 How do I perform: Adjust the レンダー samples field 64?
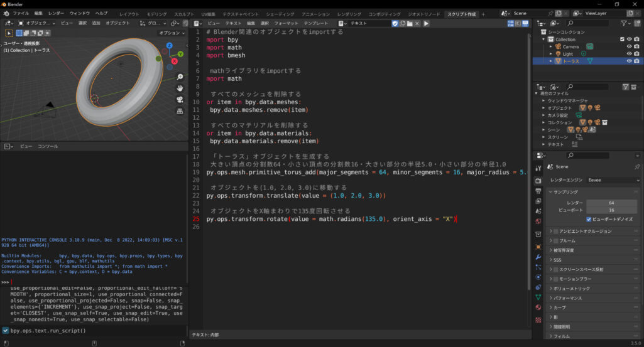pos(611,203)
